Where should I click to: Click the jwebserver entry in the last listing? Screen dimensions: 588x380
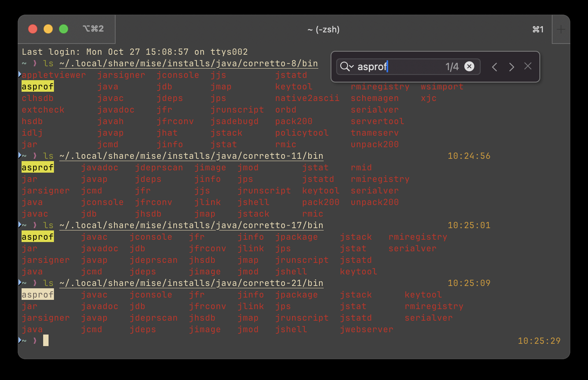click(x=366, y=330)
